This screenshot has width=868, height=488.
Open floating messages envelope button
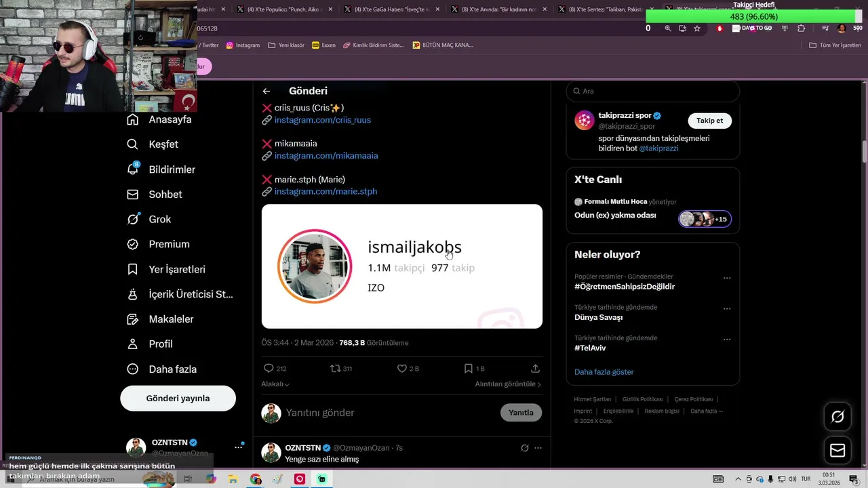837,450
